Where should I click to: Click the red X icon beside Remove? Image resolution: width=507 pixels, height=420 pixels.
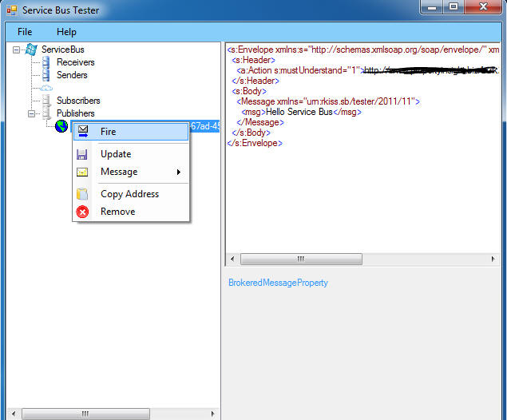82,212
